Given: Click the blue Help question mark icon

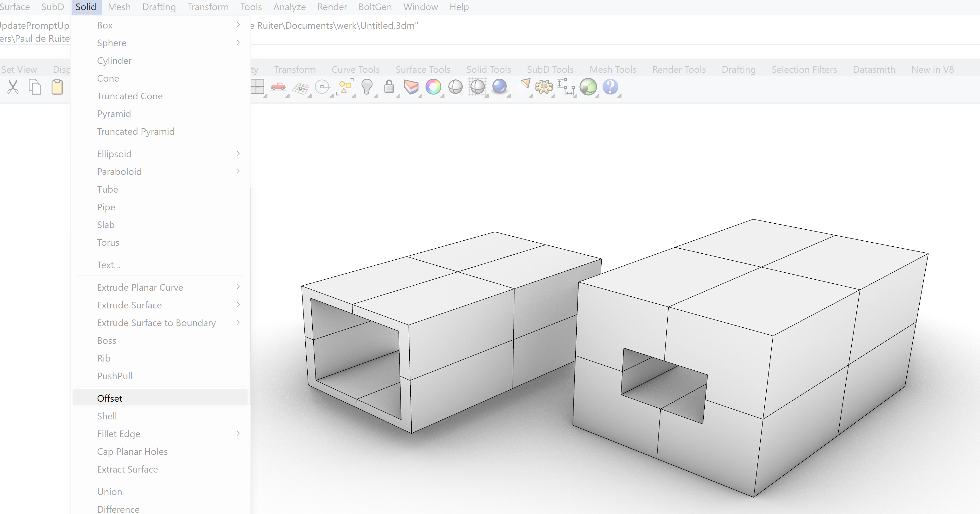Looking at the screenshot, I should pos(610,87).
